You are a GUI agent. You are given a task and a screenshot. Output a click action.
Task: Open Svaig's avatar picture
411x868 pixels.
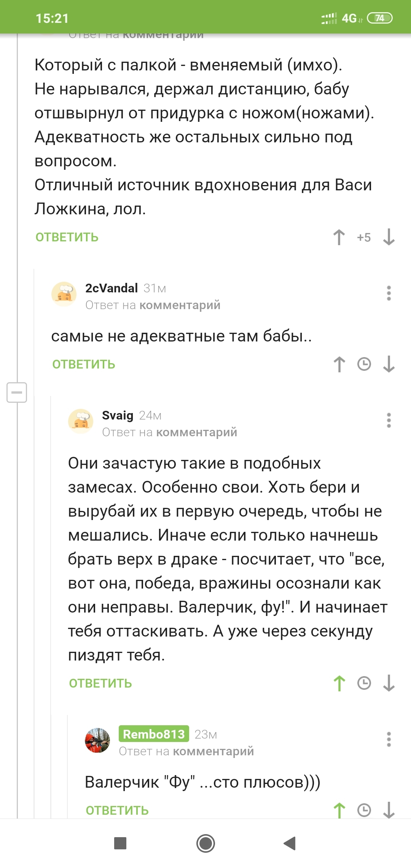tap(81, 421)
